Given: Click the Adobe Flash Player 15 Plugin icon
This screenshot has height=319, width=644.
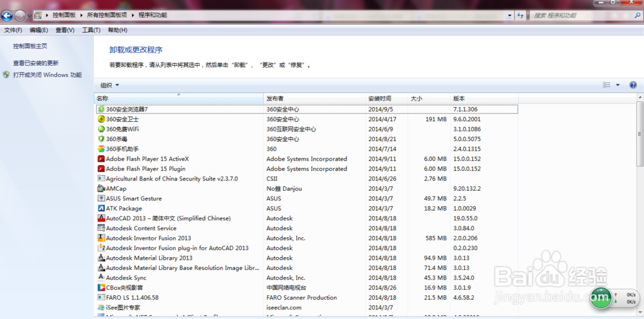Looking at the screenshot, I should [101, 169].
